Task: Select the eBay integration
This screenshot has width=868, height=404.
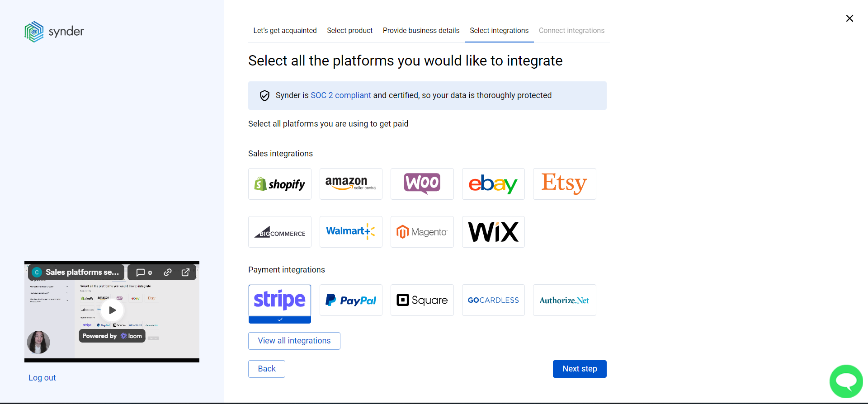Action: point(493,183)
